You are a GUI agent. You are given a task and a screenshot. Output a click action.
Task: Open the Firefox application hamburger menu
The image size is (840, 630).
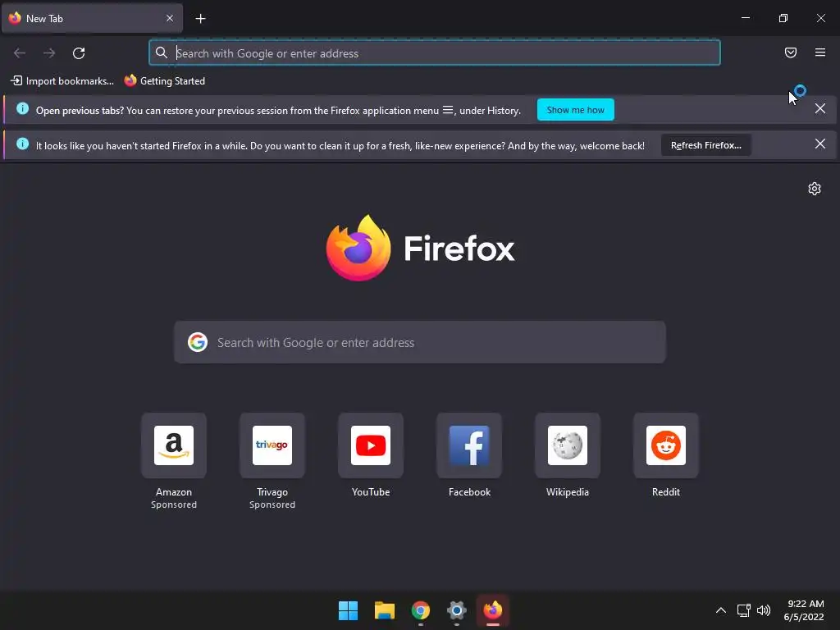(x=820, y=52)
